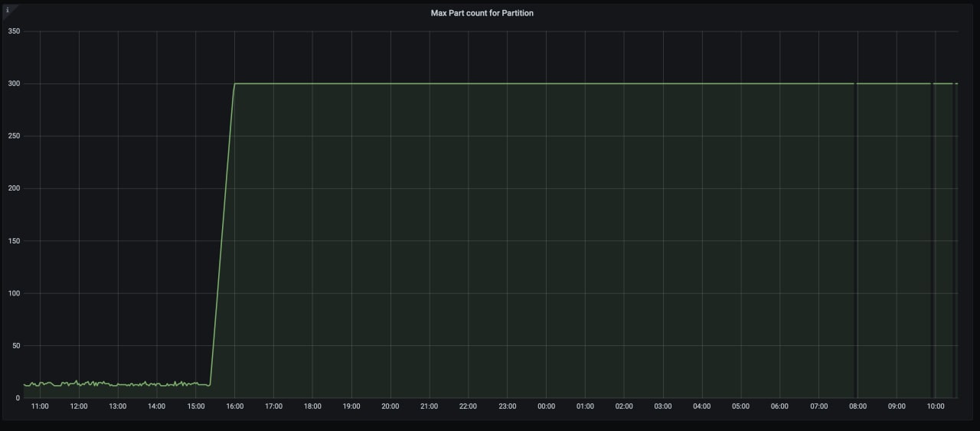The width and height of the screenshot is (980, 431).
Task: Click the 14:00 time axis label
Action: pos(156,407)
